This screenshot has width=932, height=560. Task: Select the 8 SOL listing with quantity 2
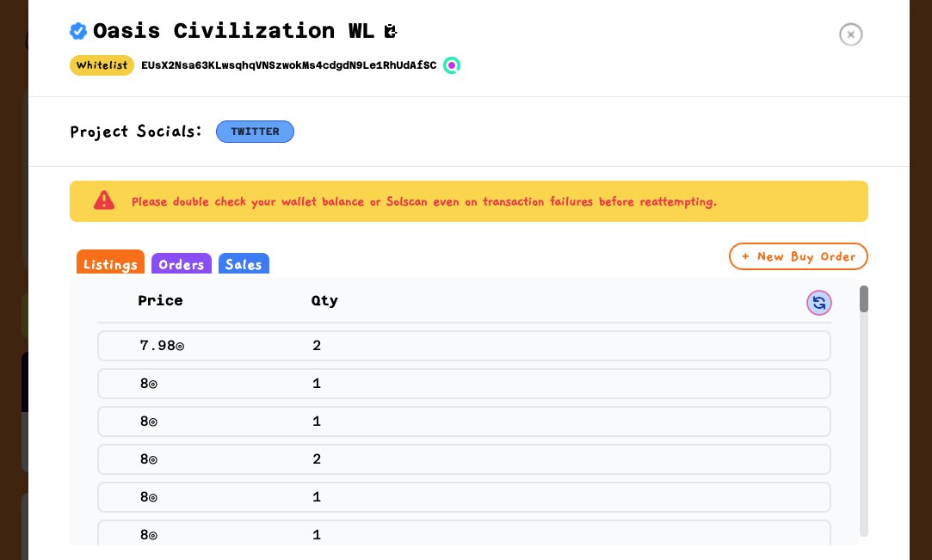point(464,459)
